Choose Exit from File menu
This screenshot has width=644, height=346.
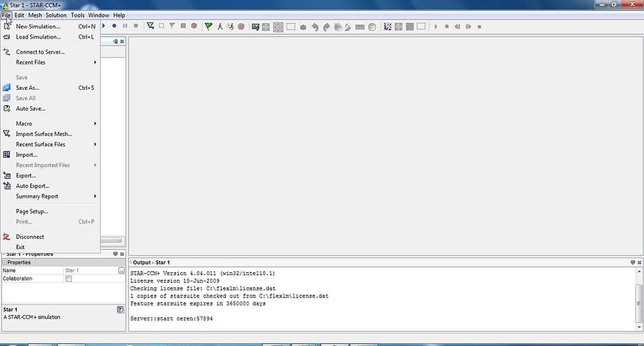click(x=51, y=247)
